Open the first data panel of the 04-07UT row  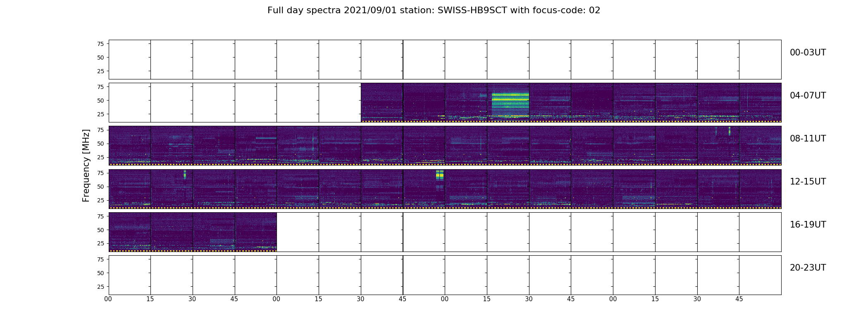382,103
